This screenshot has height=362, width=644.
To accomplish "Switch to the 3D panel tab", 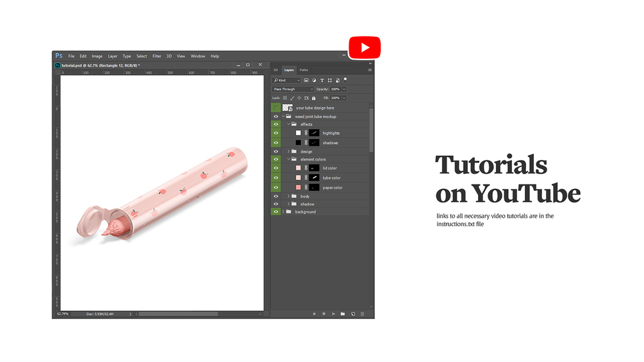I will click(276, 70).
